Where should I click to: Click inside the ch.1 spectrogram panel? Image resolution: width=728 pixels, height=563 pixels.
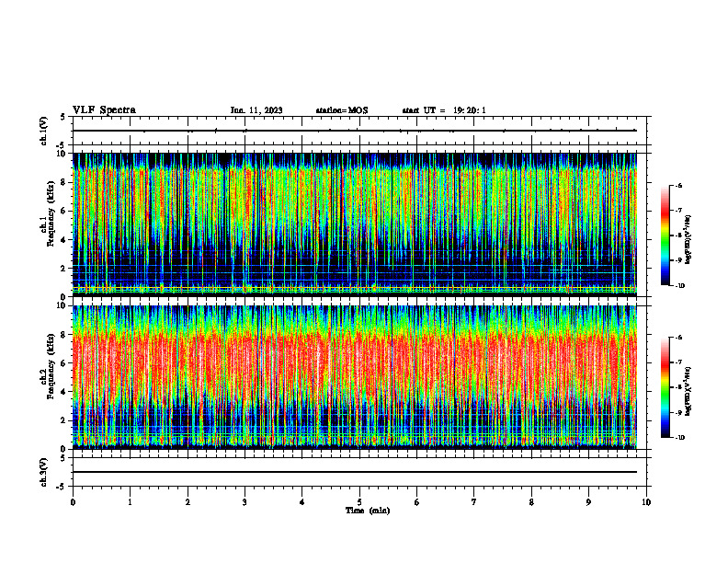point(354,224)
